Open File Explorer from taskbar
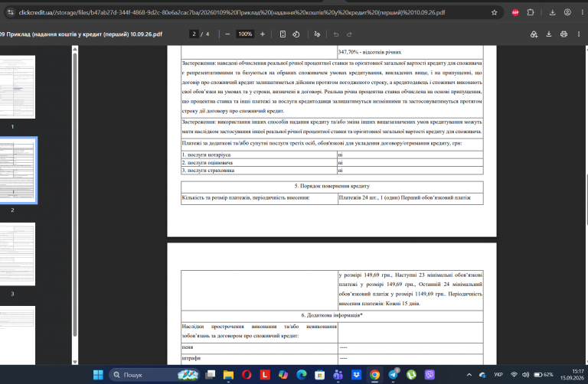The width and height of the screenshot is (588, 384). pos(228,375)
